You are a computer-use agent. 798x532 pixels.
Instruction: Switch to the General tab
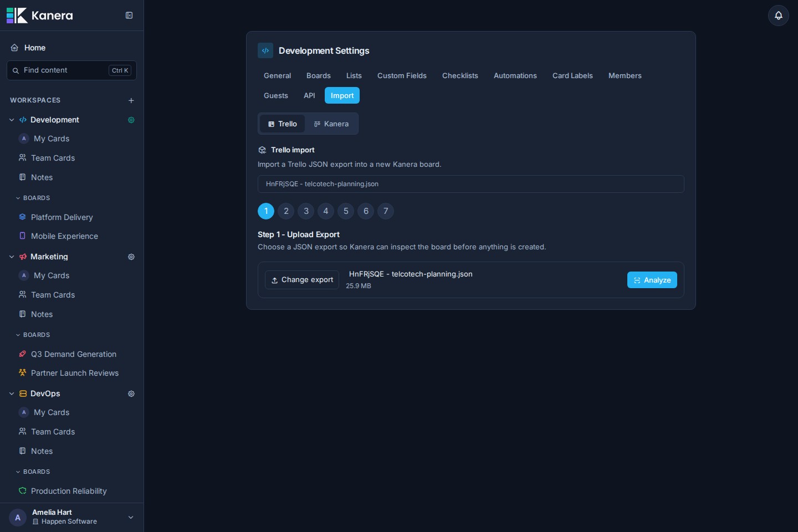point(277,76)
